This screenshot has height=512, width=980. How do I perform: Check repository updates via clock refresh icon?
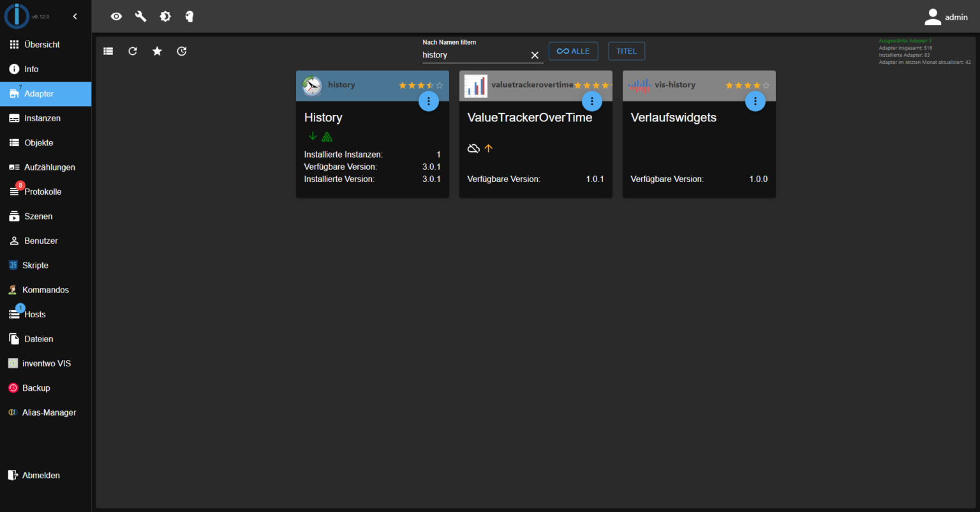tap(181, 50)
